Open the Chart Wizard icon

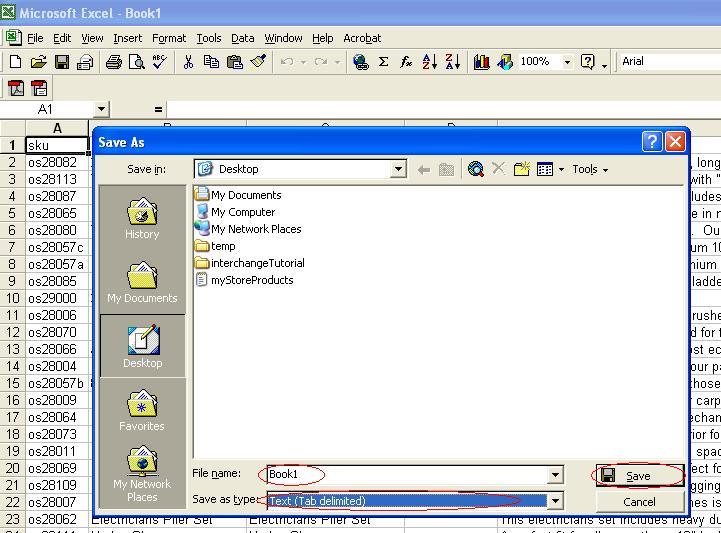point(481,62)
